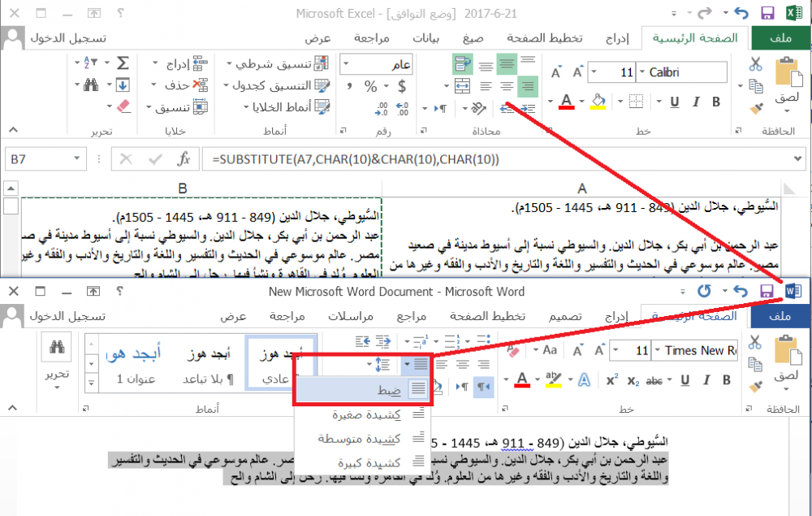
Task: Toggle strikethrough (abc) in Word
Action: point(654,381)
